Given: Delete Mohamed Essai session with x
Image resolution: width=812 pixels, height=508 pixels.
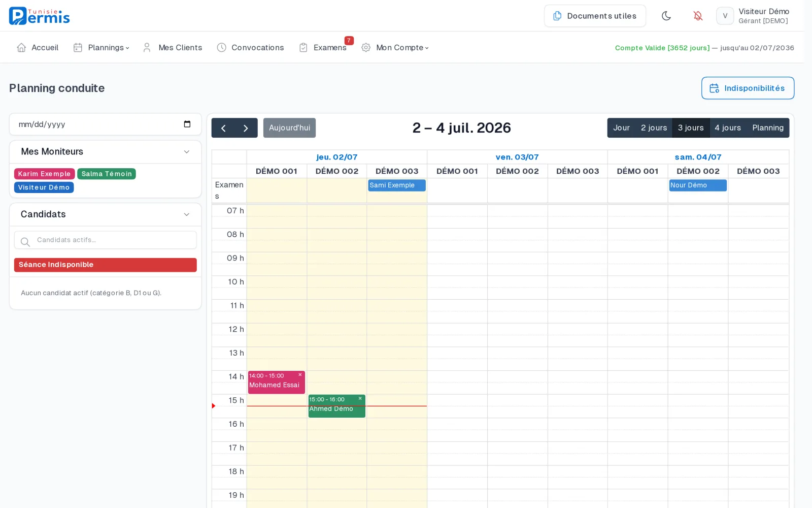Looking at the screenshot, I should click(x=300, y=375).
